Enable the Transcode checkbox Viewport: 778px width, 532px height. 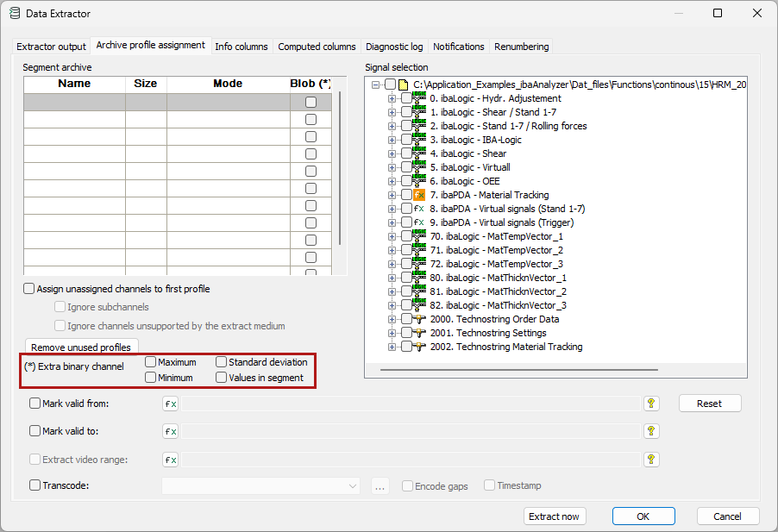pyautogui.click(x=35, y=485)
